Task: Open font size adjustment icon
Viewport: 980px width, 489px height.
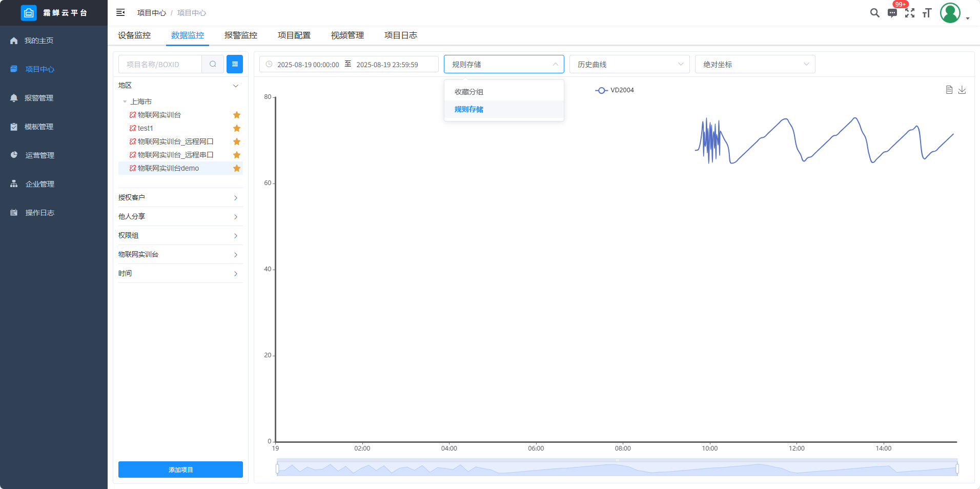Action: (927, 13)
